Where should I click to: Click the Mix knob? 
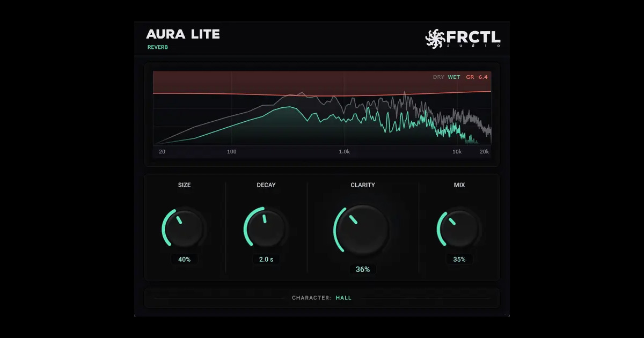pyautogui.click(x=459, y=228)
